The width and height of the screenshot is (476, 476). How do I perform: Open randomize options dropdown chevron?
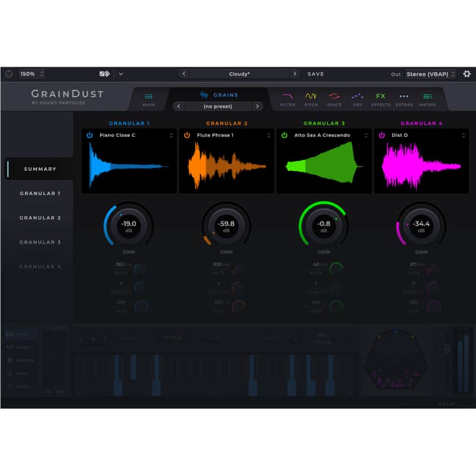pyautogui.click(x=121, y=74)
